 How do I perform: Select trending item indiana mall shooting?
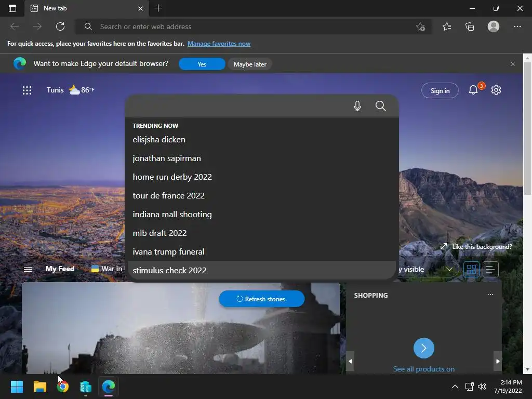tap(262, 214)
